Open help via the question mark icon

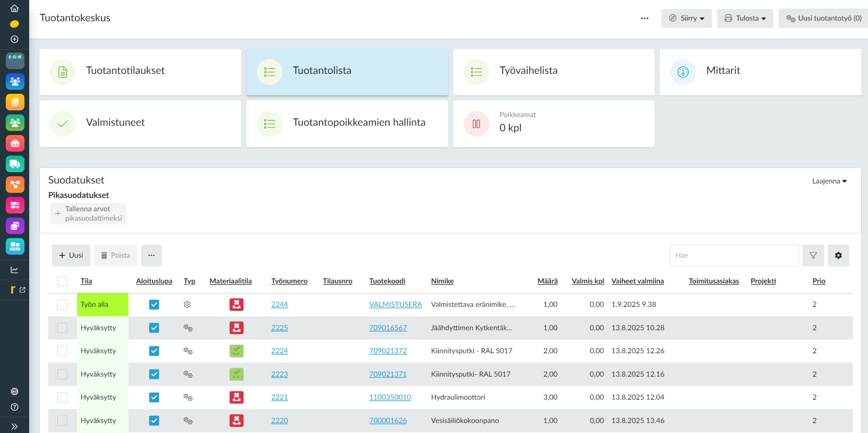[14, 407]
